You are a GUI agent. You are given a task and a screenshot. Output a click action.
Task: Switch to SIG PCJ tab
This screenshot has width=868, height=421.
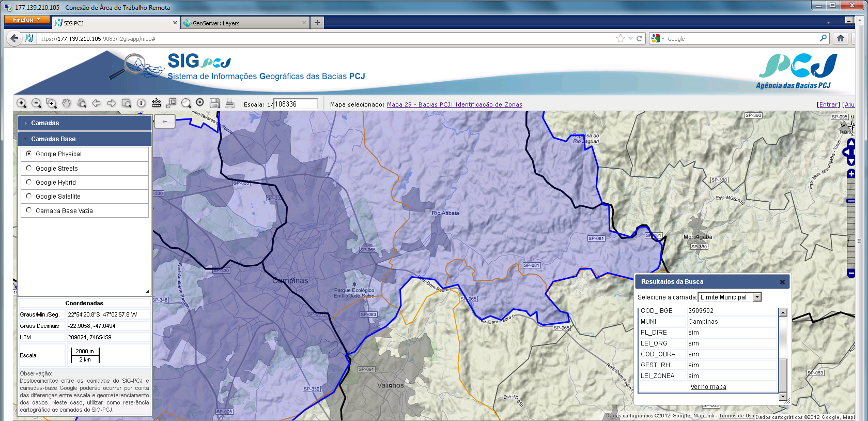[116, 23]
